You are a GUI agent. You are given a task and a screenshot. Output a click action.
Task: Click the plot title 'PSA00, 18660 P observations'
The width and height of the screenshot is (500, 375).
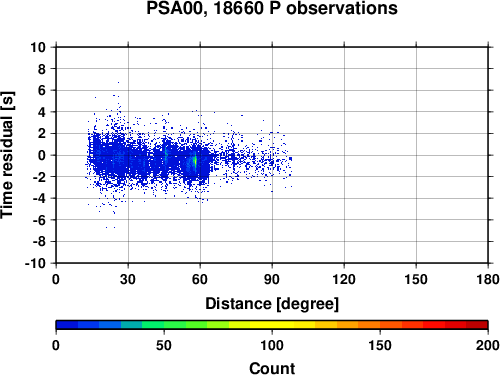[x=272, y=8]
